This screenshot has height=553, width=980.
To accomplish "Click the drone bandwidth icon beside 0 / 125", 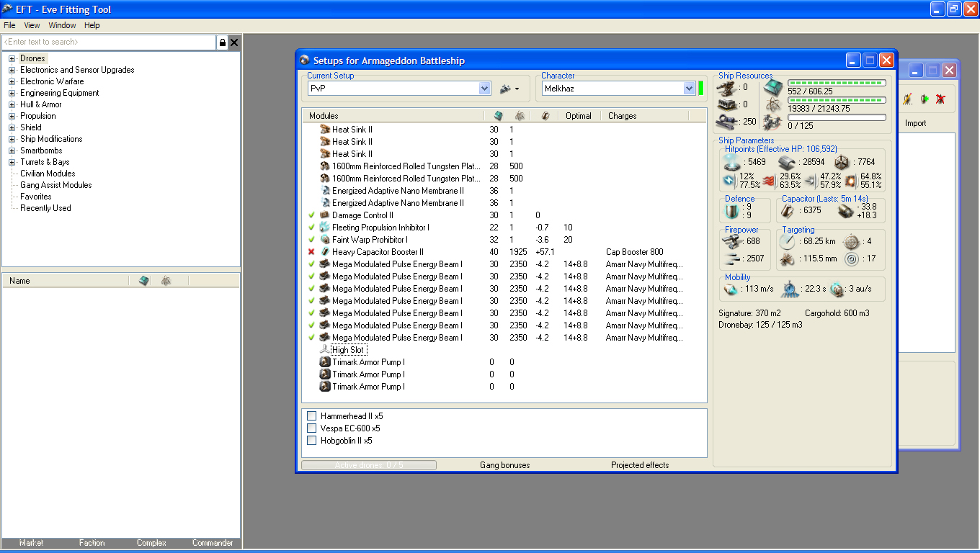I will [x=773, y=122].
